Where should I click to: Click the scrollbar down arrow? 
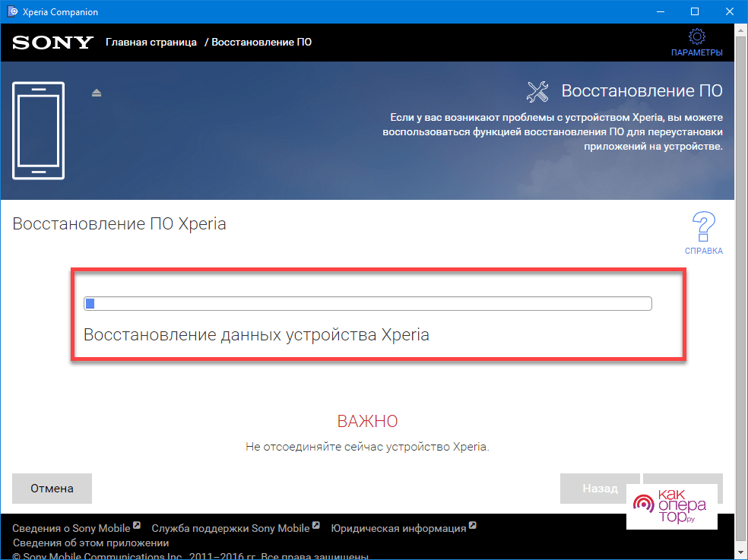pos(741,552)
